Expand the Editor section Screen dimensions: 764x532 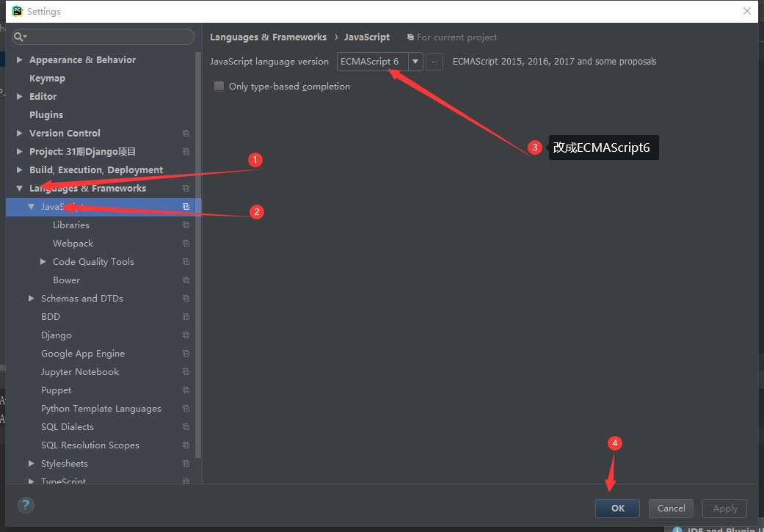tap(20, 96)
